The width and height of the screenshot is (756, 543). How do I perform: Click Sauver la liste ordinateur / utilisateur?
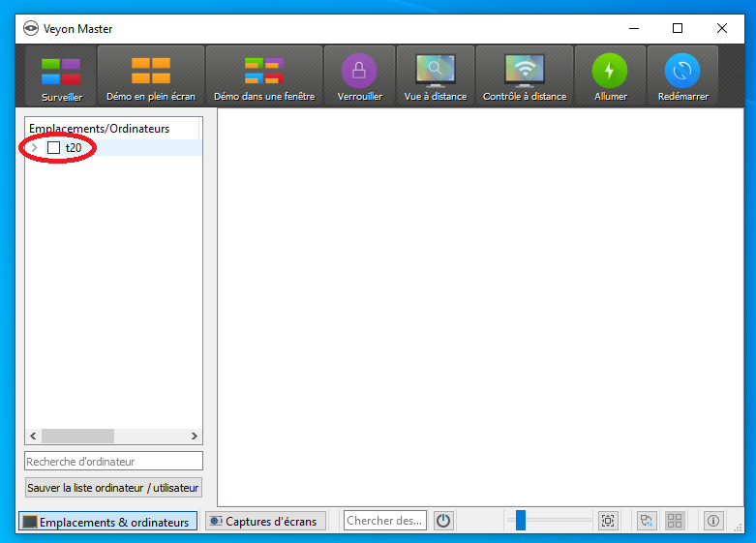tap(113, 487)
